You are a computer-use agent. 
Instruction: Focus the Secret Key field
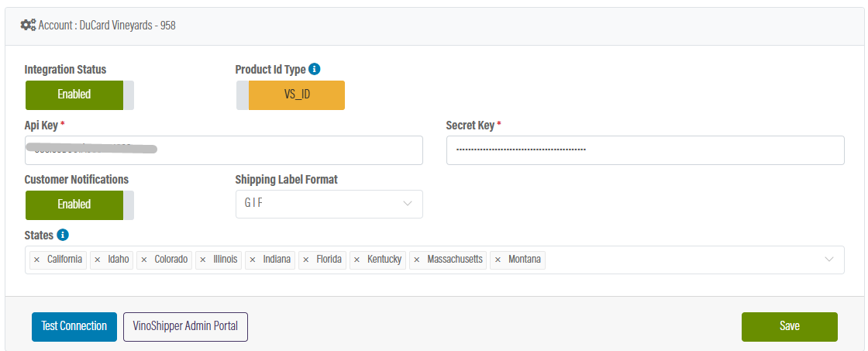click(x=646, y=150)
